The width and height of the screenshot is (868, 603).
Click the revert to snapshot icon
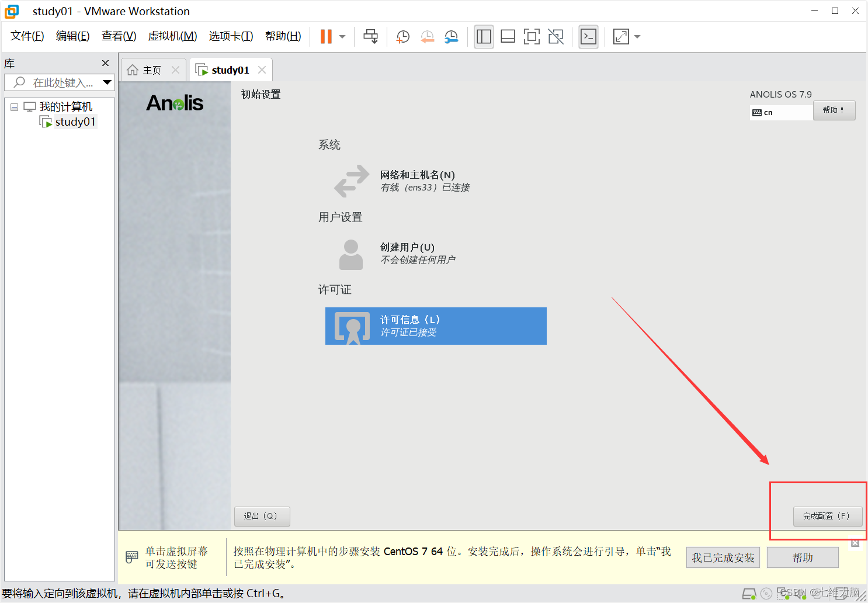pos(428,36)
